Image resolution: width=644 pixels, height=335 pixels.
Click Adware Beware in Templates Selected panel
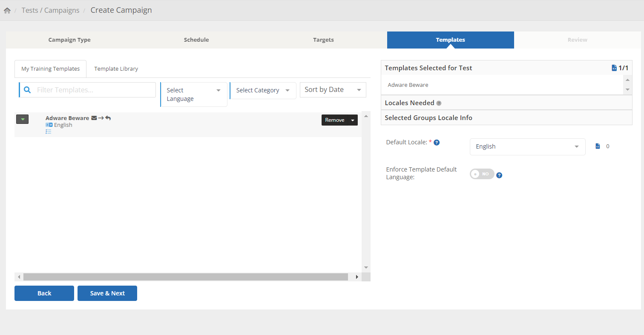click(x=408, y=85)
